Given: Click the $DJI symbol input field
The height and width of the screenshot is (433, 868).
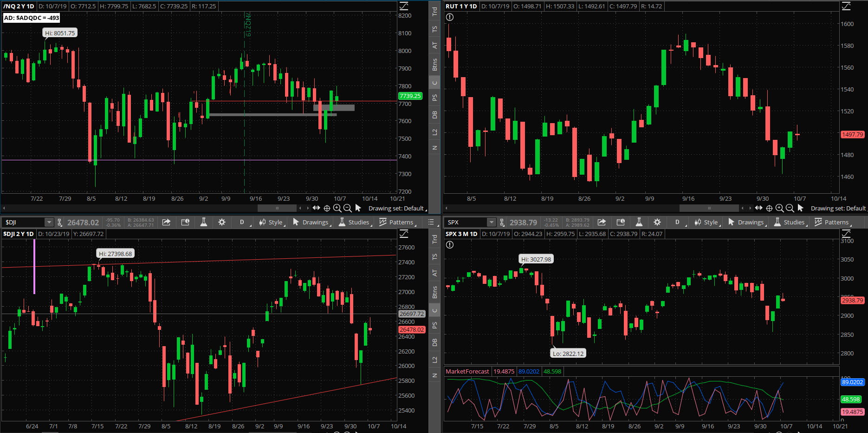Looking at the screenshot, I should click(x=23, y=222).
